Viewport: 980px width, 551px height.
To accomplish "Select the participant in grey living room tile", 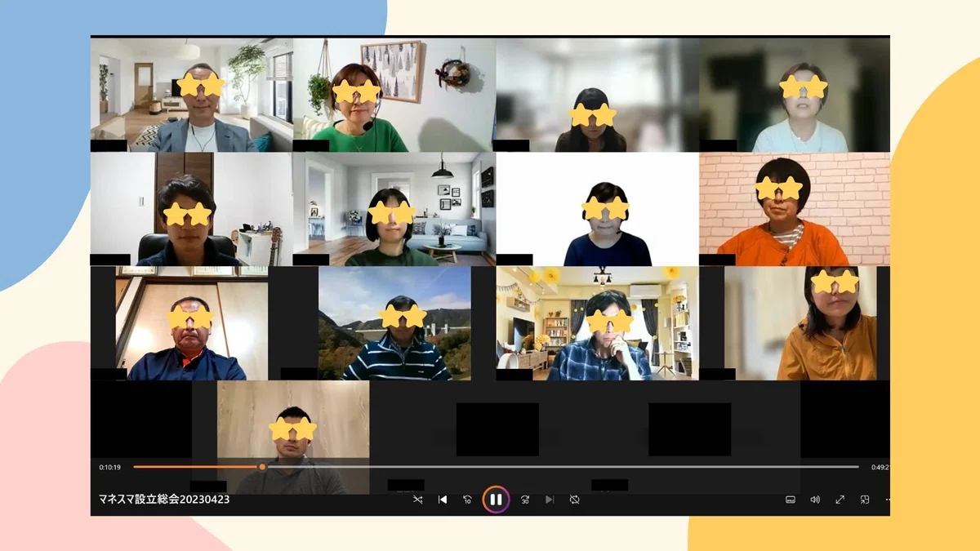I will click(394, 209).
